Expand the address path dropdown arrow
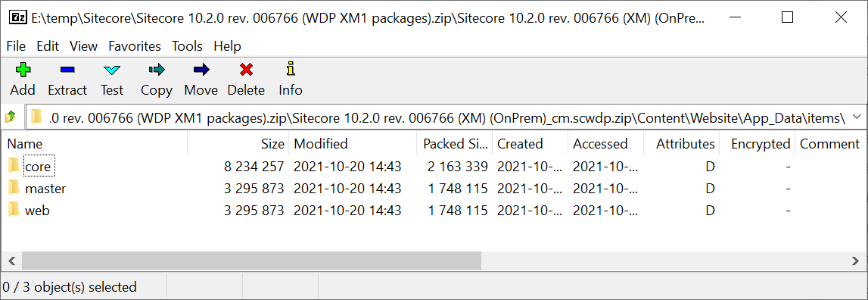 [x=857, y=117]
